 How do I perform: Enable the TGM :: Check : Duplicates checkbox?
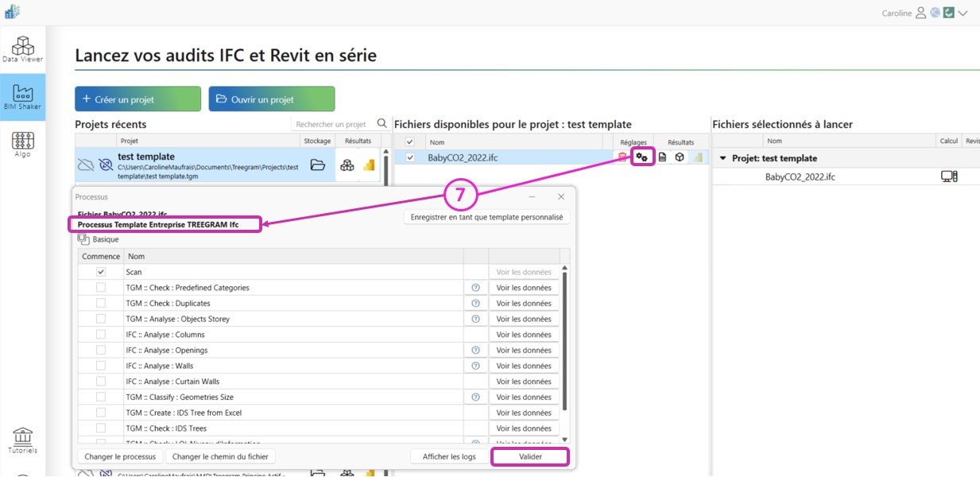(x=101, y=303)
